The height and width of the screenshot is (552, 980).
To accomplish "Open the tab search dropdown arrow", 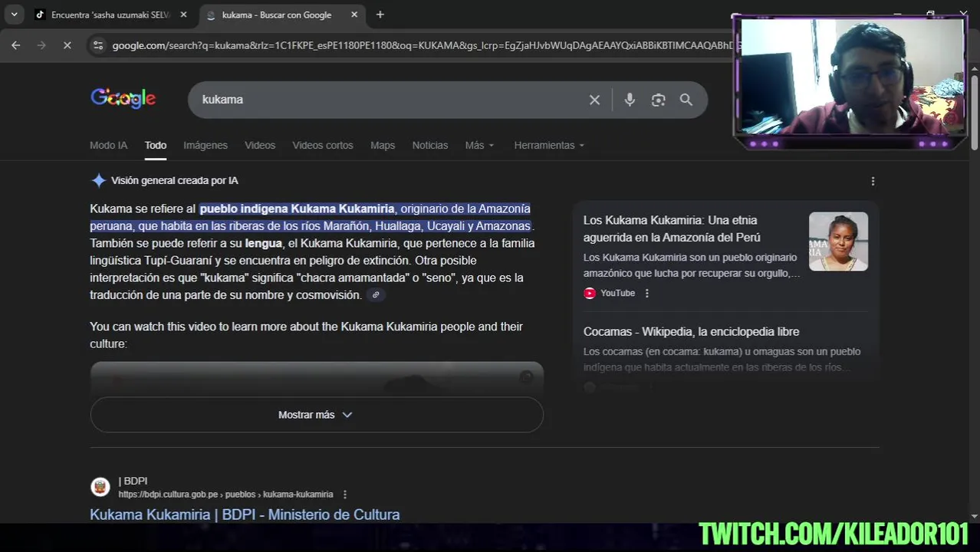I will point(14,15).
